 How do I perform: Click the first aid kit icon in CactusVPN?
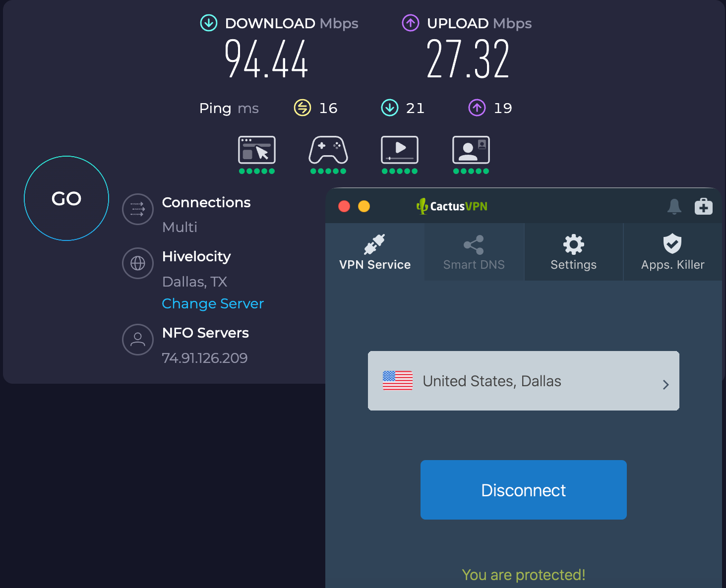(x=703, y=206)
